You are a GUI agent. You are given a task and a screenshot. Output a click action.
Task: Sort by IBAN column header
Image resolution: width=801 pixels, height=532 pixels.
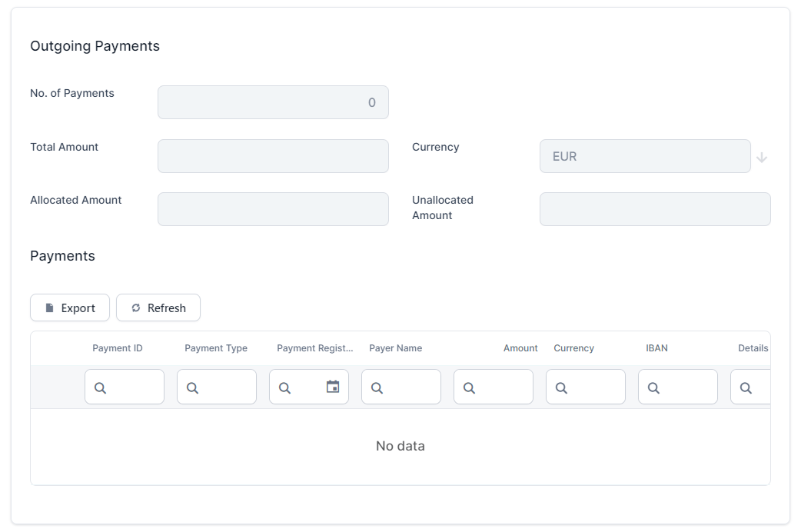pos(656,348)
